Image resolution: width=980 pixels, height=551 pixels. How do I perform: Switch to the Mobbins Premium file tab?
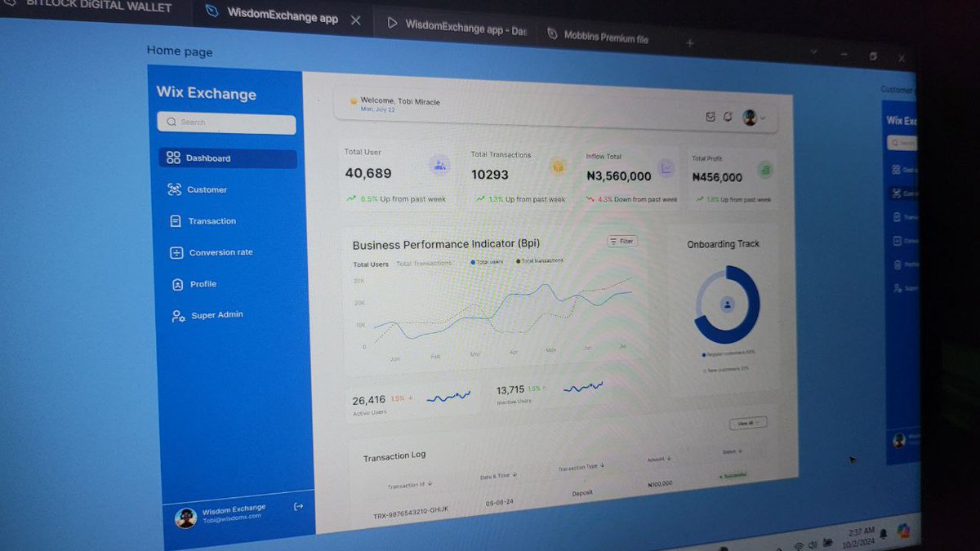(x=606, y=37)
